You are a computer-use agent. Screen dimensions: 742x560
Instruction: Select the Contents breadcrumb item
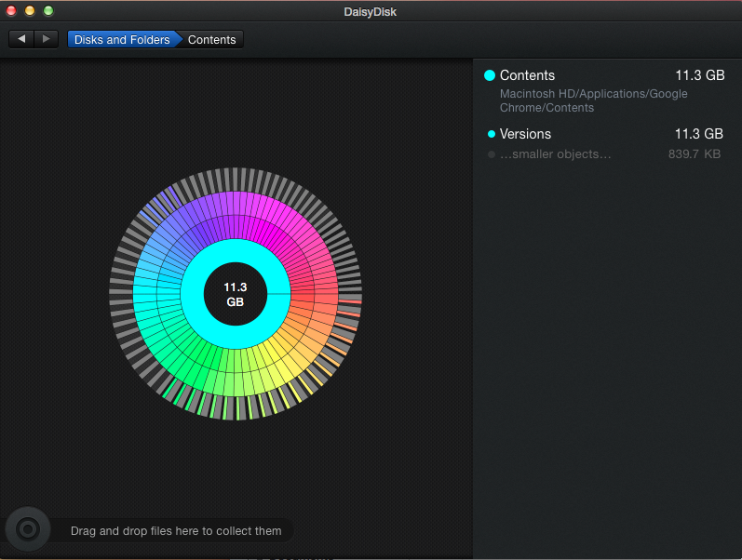pyautogui.click(x=211, y=40)
